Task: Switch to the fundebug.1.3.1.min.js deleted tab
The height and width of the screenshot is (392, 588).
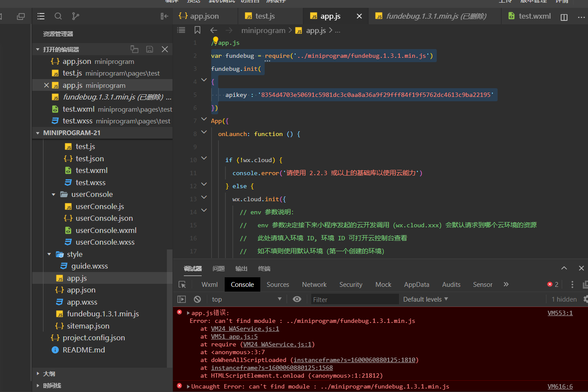Action: [435, 16]
